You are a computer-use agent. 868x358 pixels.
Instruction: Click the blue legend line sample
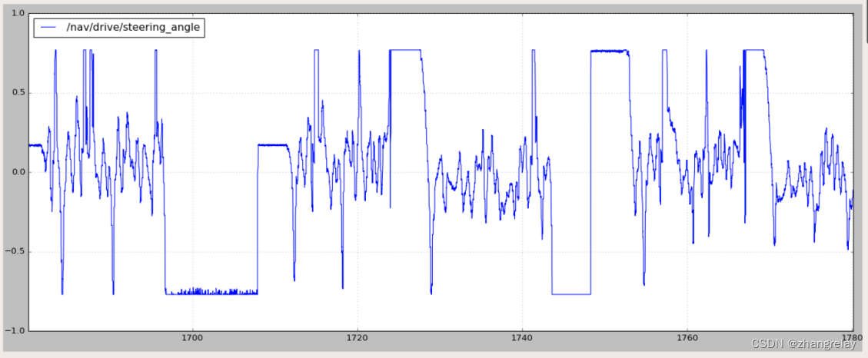click(x=49, y=27)
